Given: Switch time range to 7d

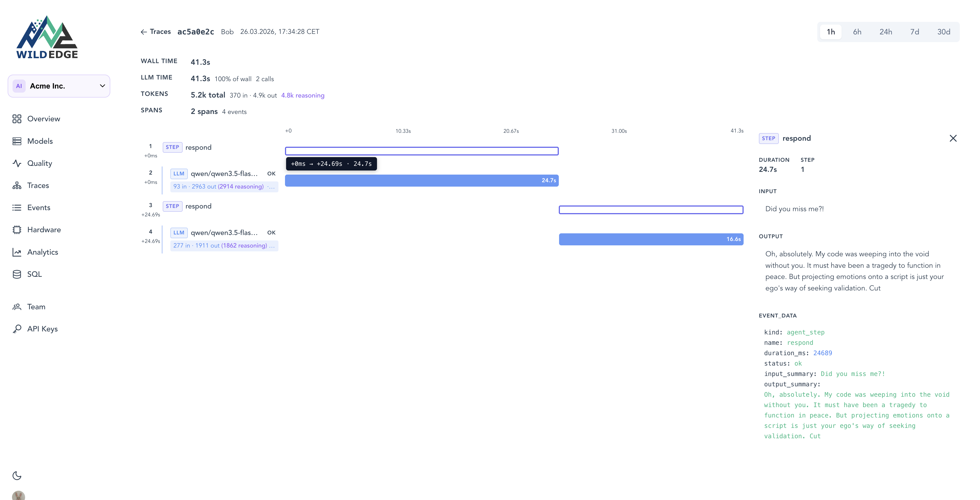Looking at the screenshot, I should 914,32.
